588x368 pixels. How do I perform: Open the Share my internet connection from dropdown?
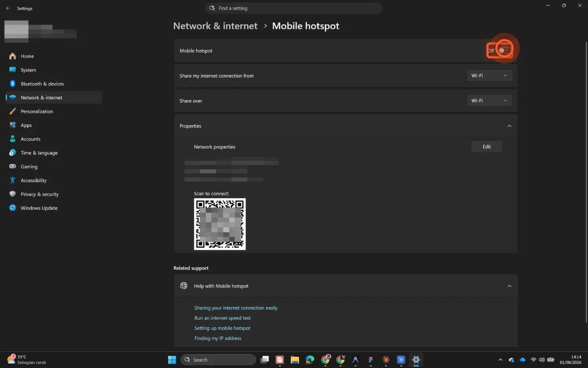click(490, 75)
